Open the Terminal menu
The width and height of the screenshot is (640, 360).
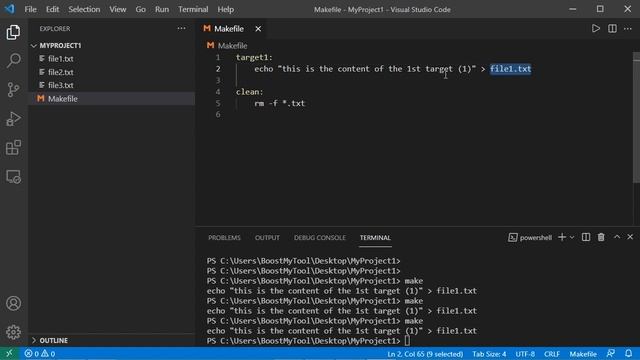click(x=193, y=9)
